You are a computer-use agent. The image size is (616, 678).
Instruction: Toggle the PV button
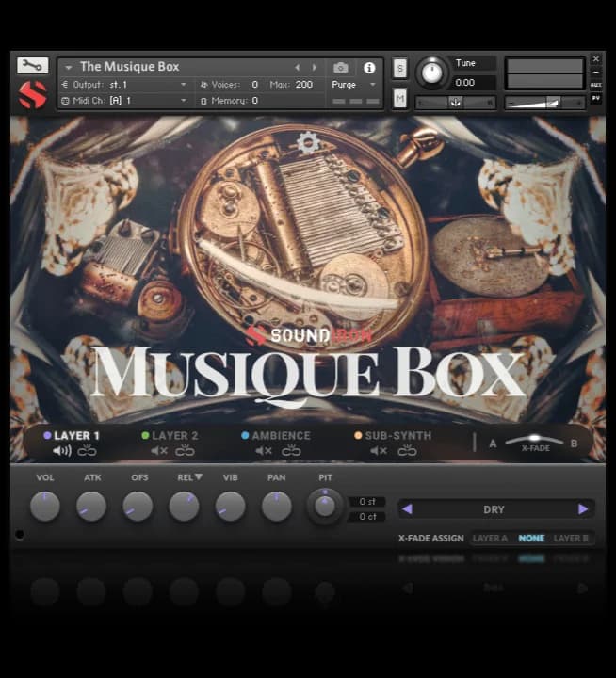(x=595, y=98)
